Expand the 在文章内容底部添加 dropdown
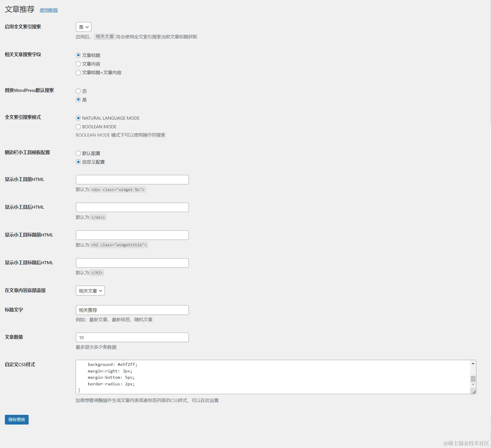The image size is (491, 448). pos(90,291)
